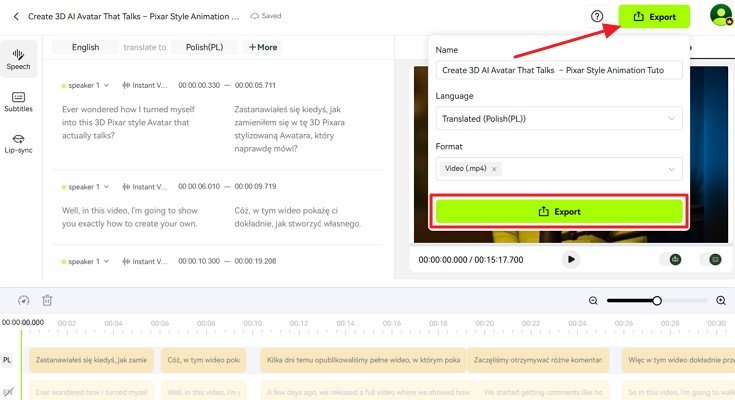Open the Speech panel in sidebar
The height and width of the screenshot is (400, 735).
click(18, 59)
